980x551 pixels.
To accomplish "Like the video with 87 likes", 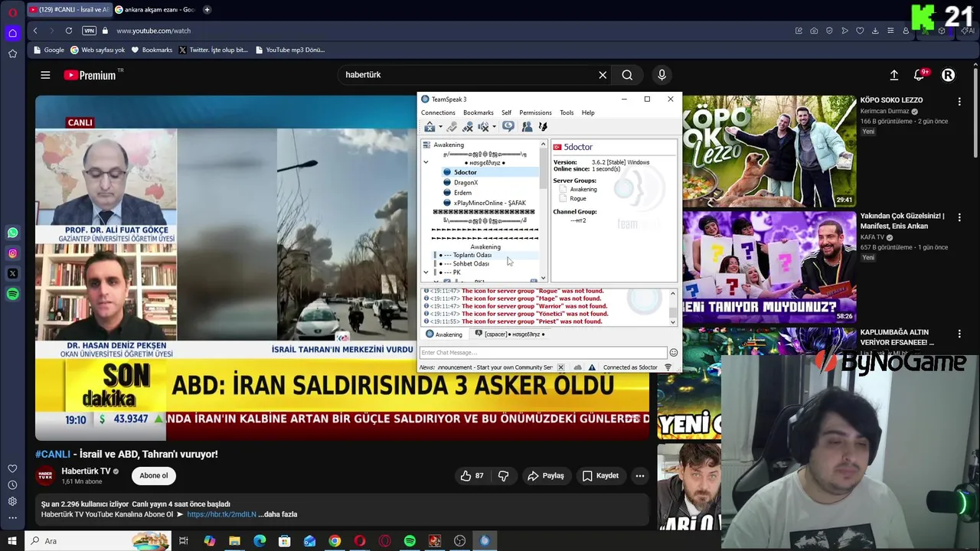I will (x=471, y=475).
